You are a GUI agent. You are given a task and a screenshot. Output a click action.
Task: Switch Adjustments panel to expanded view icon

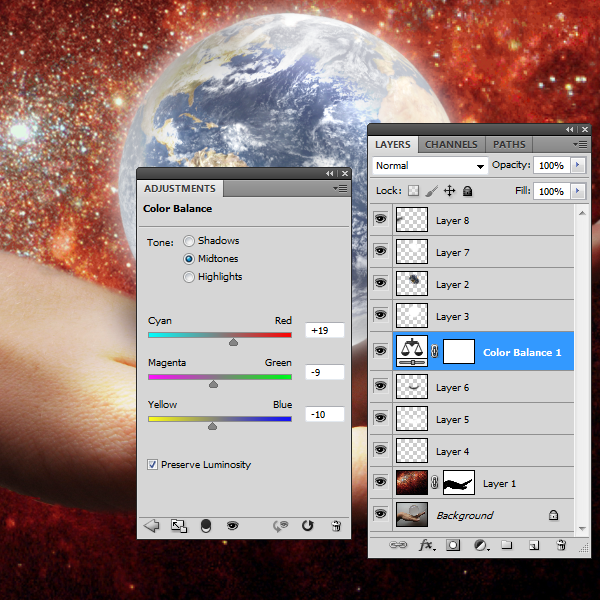coord(179,526)
